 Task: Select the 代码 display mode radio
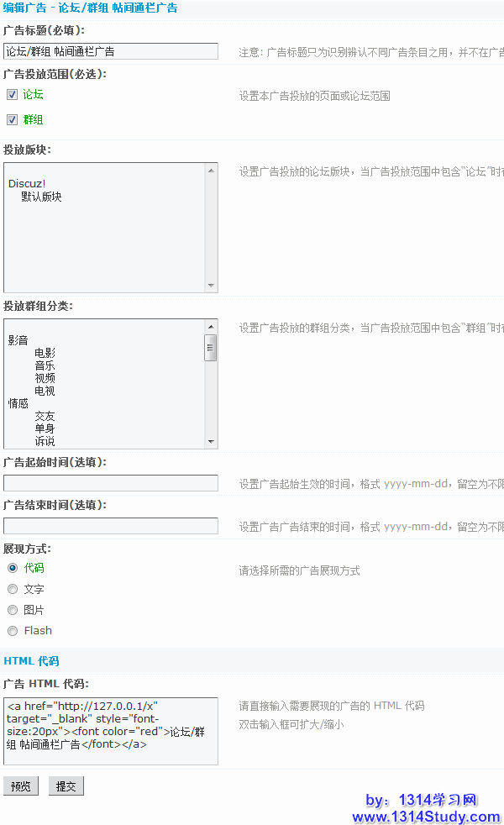(x=13, y=568)
